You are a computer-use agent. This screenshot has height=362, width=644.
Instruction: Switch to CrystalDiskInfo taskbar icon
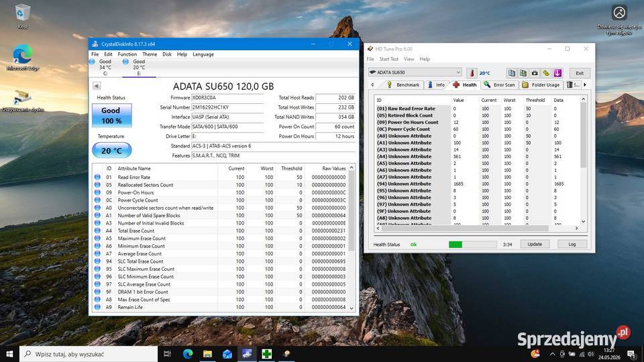tap(247, 354)
